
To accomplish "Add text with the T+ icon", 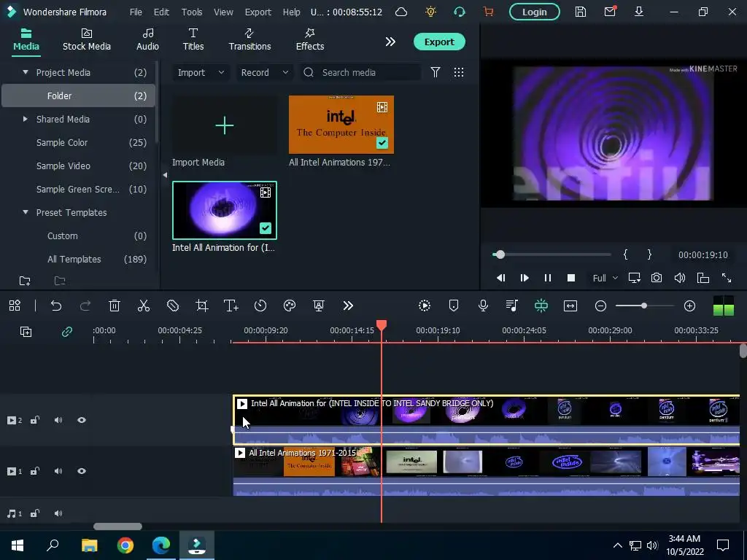I will (231, 306).
